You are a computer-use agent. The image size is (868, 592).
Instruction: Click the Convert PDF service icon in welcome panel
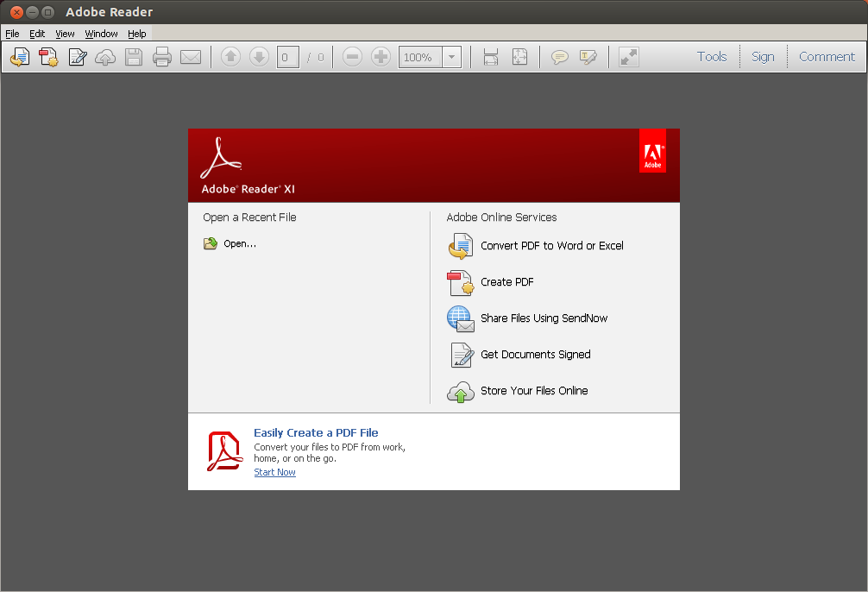click(x=461, y=246)
